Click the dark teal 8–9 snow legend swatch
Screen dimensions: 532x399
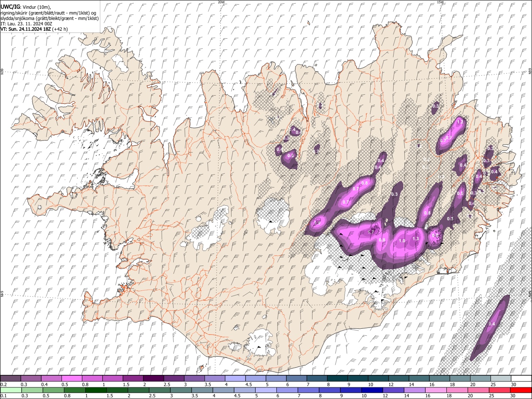(337, 378)
